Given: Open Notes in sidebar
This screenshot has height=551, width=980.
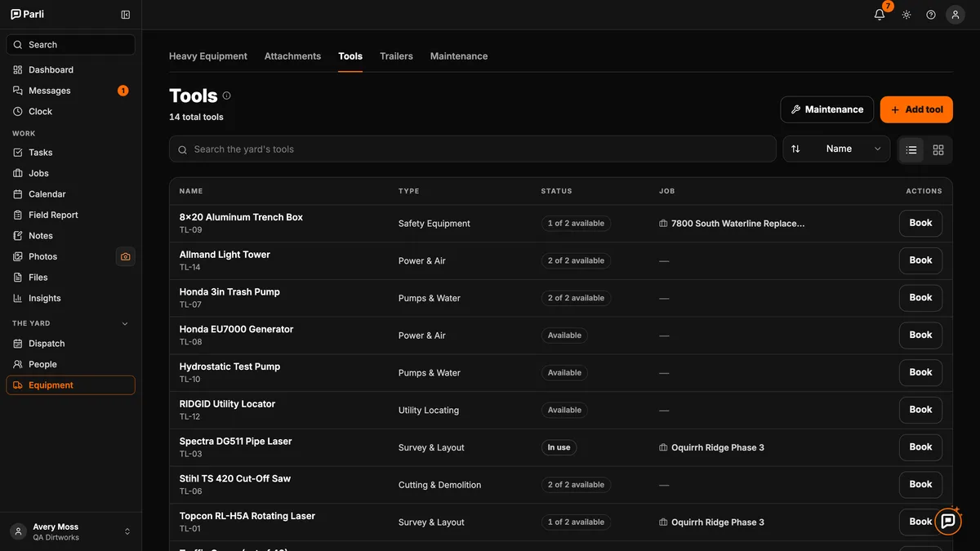Looking at the screenshot, I should (71, 236).
